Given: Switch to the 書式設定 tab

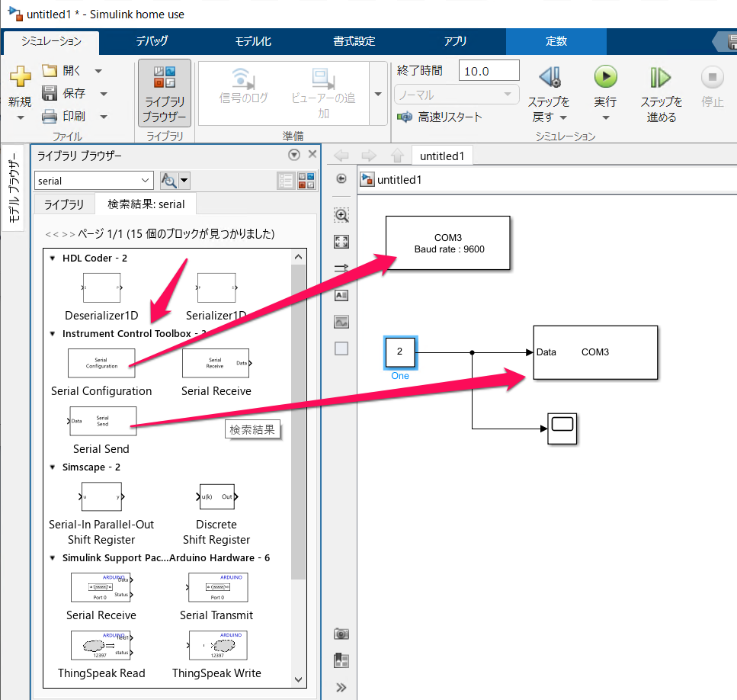Looking at the screenshot, I should pyautogui.click(x=354, y=41).
